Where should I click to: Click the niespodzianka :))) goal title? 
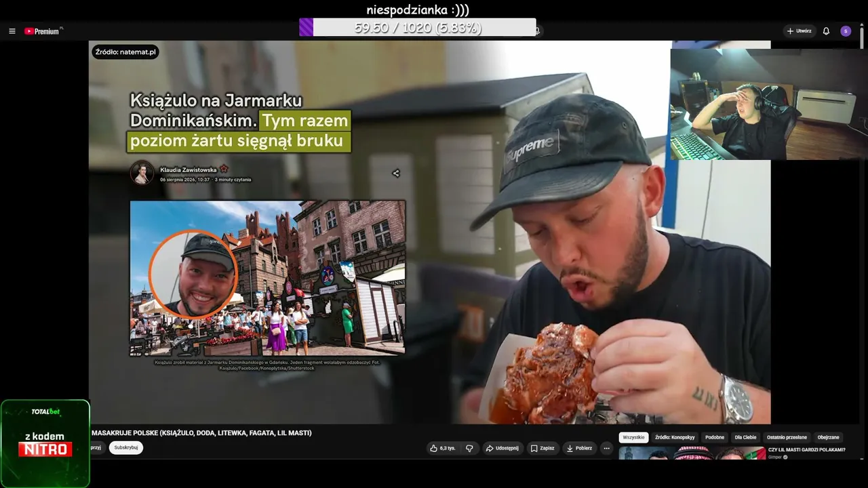pyautogui.click(x=418, y=9)
